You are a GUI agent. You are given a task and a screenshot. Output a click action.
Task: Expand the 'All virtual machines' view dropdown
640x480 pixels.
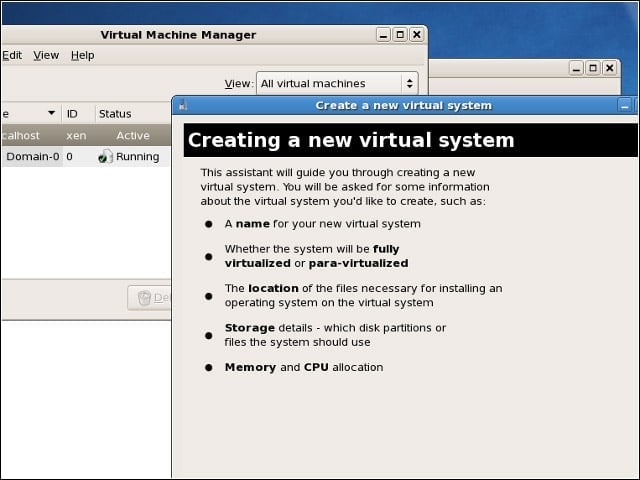tap(337, 83)
